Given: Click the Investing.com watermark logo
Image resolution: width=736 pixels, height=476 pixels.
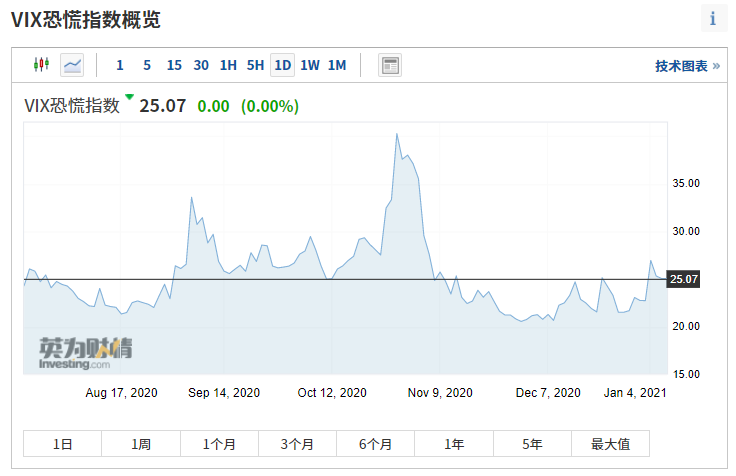Looking at the screenshot, I should pyautogui.click(x=85, y=353).
